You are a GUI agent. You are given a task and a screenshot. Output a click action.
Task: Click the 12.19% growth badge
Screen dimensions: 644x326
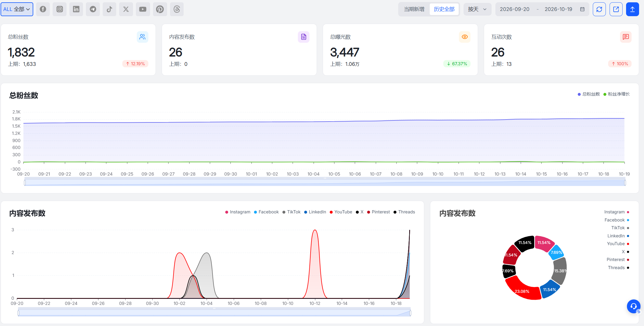tap(135, 64)
